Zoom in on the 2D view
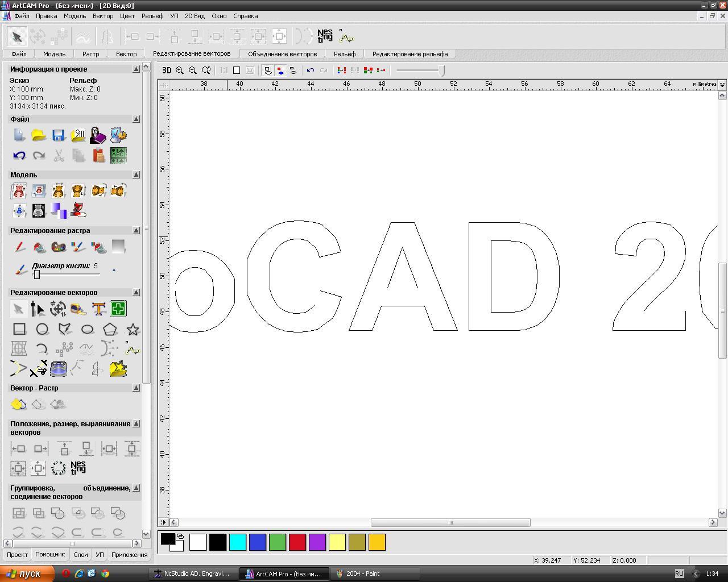This screenshot has width=728, height=582. (x=180, y=70)
